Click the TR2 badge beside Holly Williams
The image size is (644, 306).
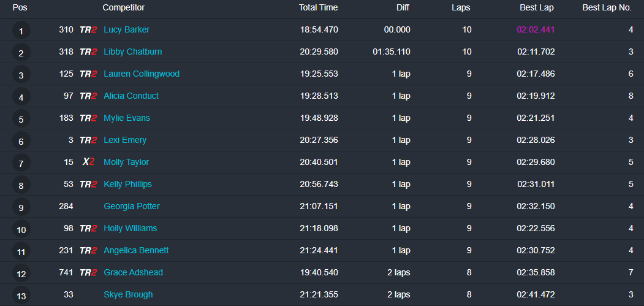click(x=88, y=228)
